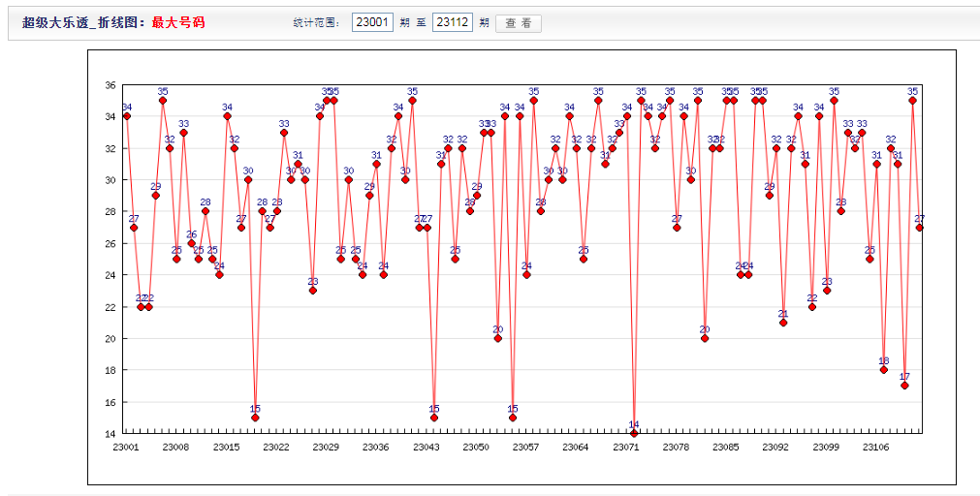Click the y-axis label 14
The image size is (980, 496).
111,434
